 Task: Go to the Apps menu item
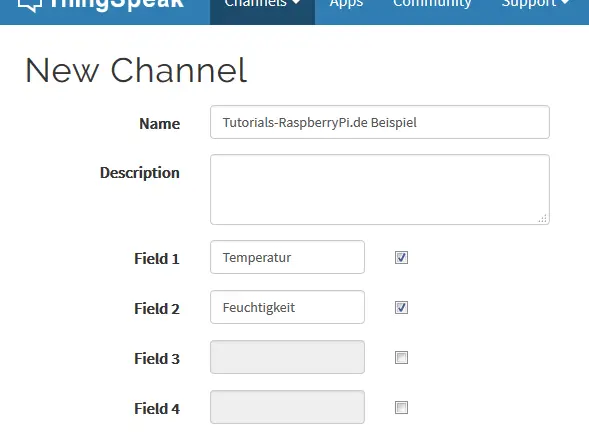pyautogui.click(x=346, y=4)
